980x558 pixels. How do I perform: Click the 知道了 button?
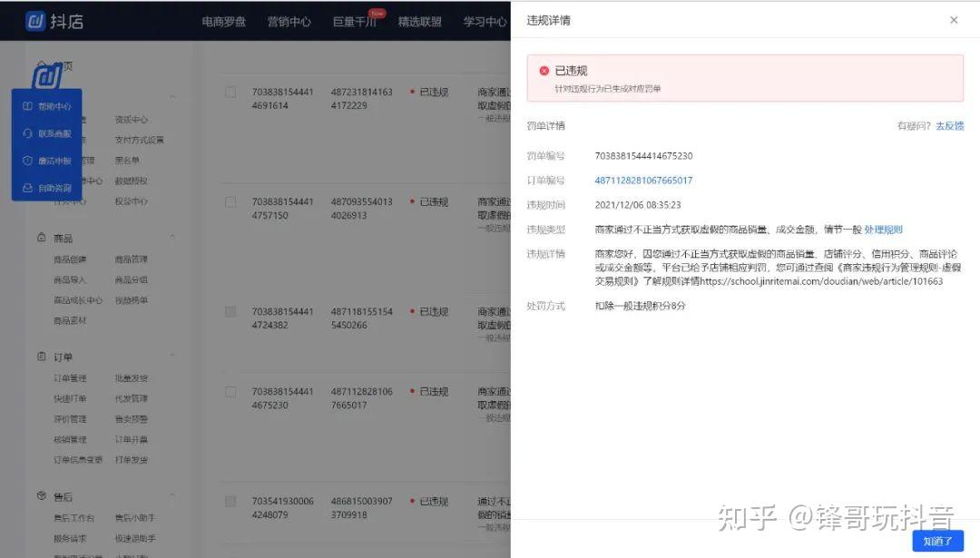[937, 541]
